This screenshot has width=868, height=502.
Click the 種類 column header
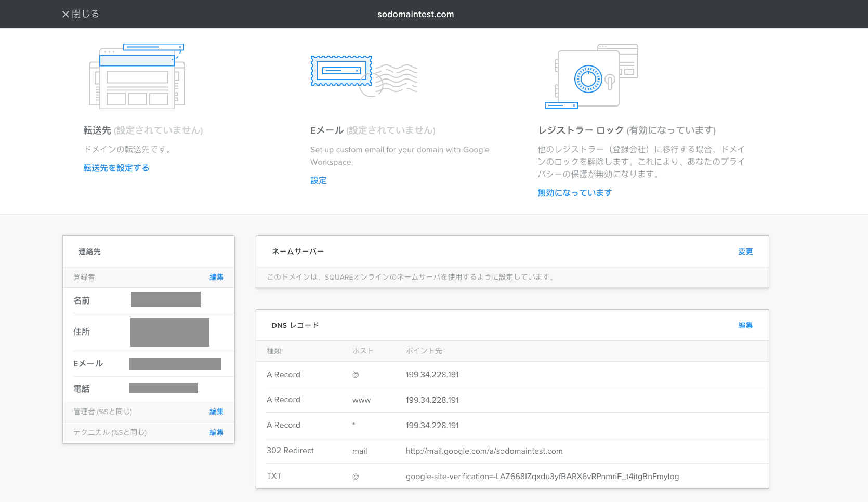(274, 351)
